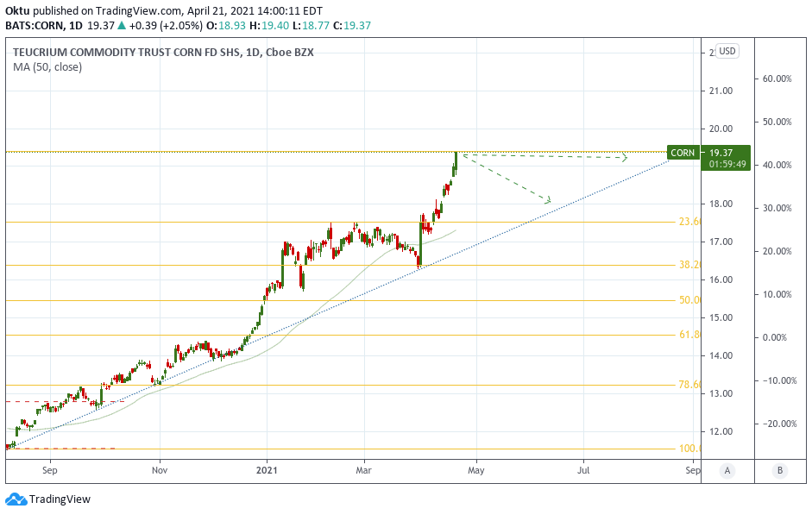This screenshot has width=812, height=515.
Task: Open the Oktu publisher profile link
Action: tap(19, 11)
